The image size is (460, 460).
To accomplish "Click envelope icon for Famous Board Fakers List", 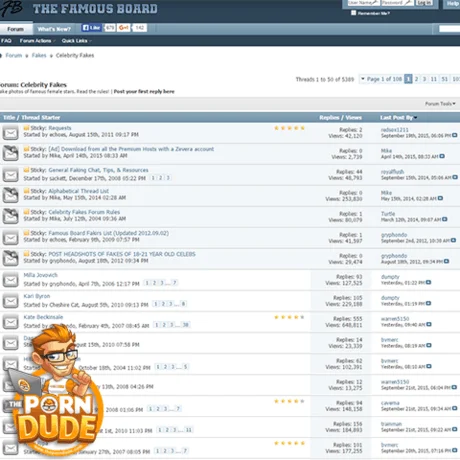I will click(10, 238).
